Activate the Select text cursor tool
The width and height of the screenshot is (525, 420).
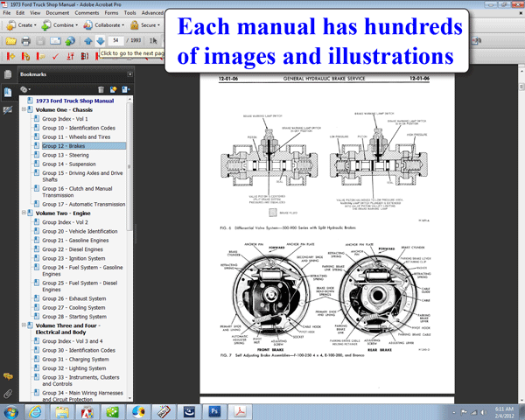[153, 41]
